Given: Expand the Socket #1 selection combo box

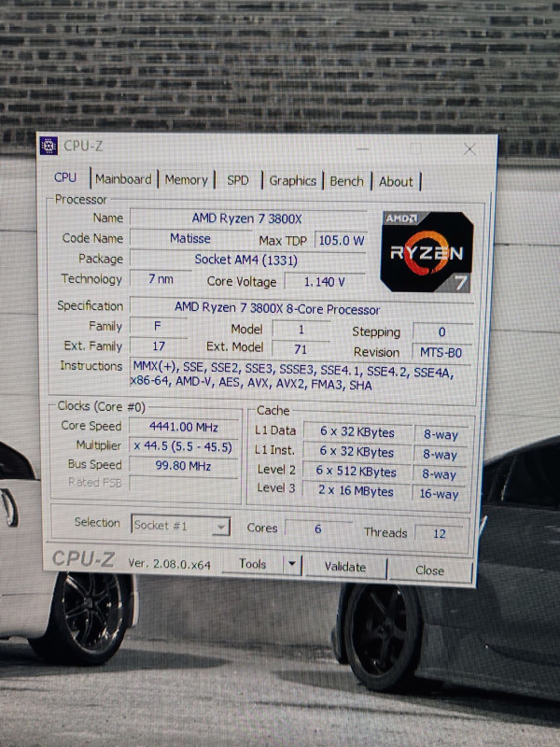Looking at the screenshot, I should (x=180, y=526).
